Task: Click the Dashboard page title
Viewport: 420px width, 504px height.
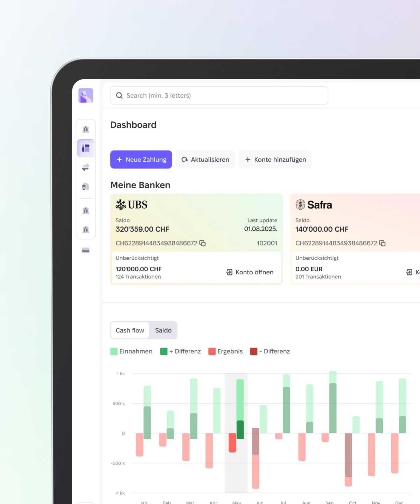Action: (133, 125)
